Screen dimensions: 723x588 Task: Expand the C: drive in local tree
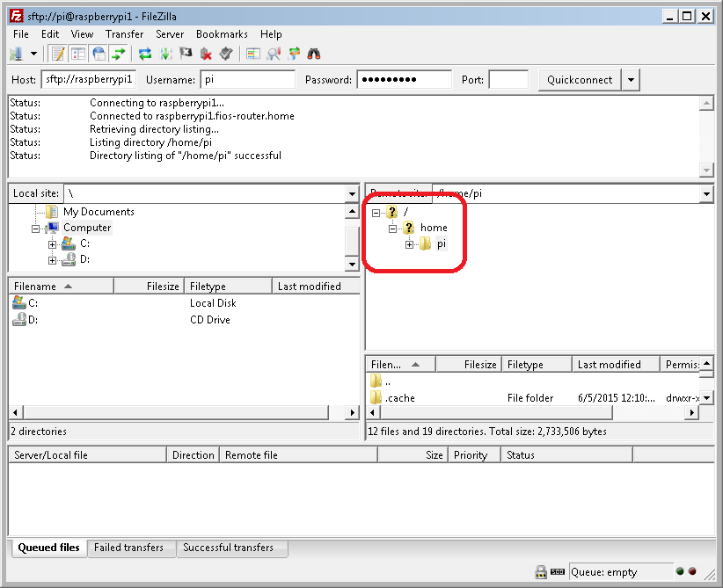point(52,244)
